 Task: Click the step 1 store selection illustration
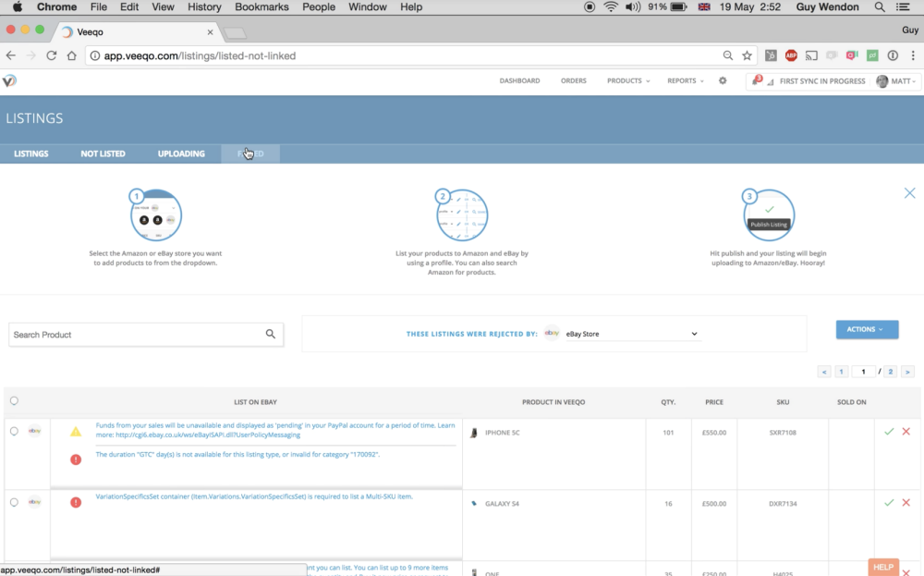tap(155, 214)
